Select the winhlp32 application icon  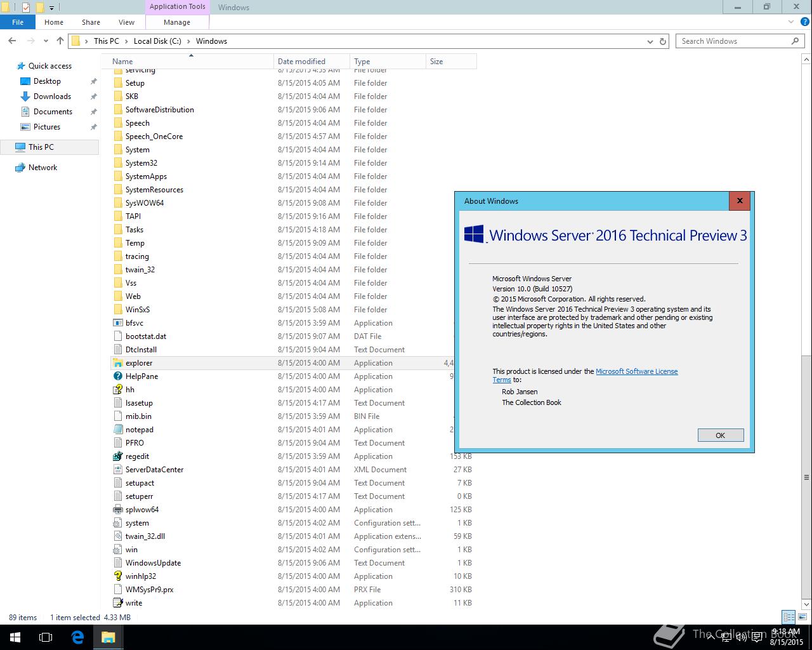coord(117,576)
